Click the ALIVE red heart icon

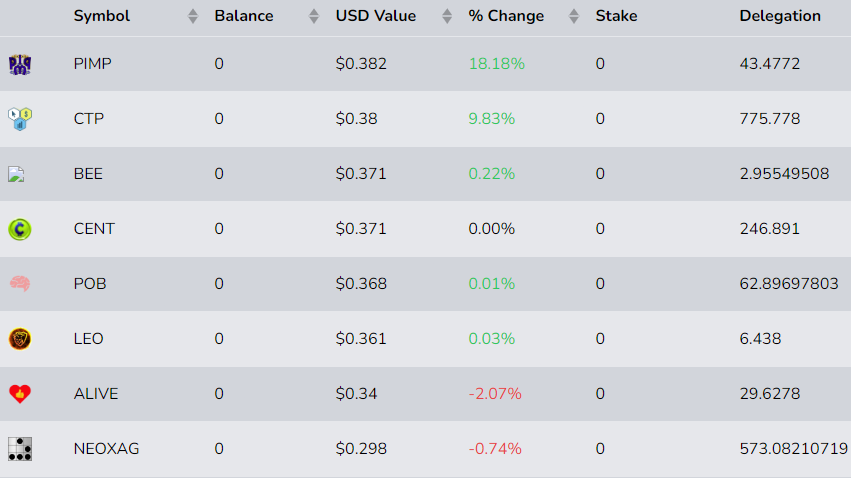(20, 394)
